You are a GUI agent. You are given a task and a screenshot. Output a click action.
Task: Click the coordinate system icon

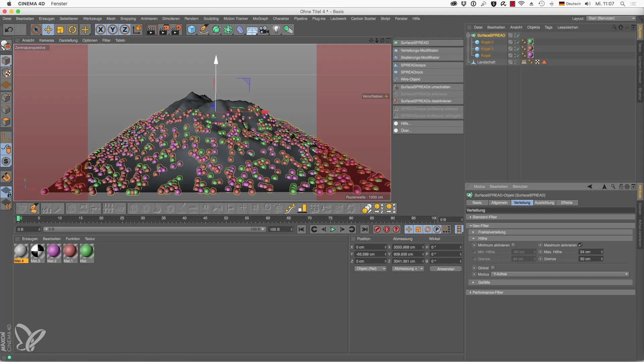[137, 30]
